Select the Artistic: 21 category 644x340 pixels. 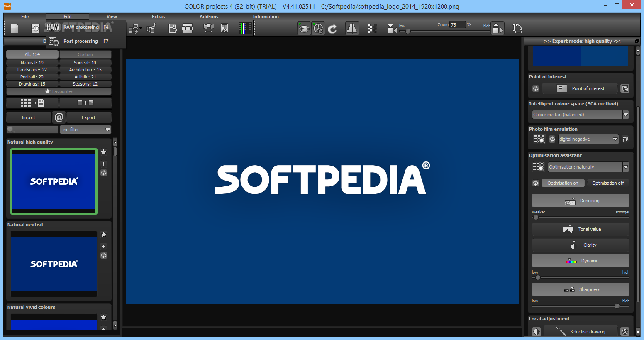click(x=85, y=77)
